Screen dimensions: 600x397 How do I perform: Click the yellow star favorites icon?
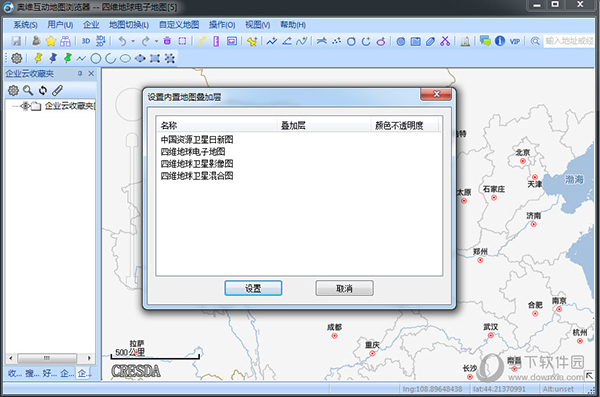pyautogui.click(x=51, y=41)
